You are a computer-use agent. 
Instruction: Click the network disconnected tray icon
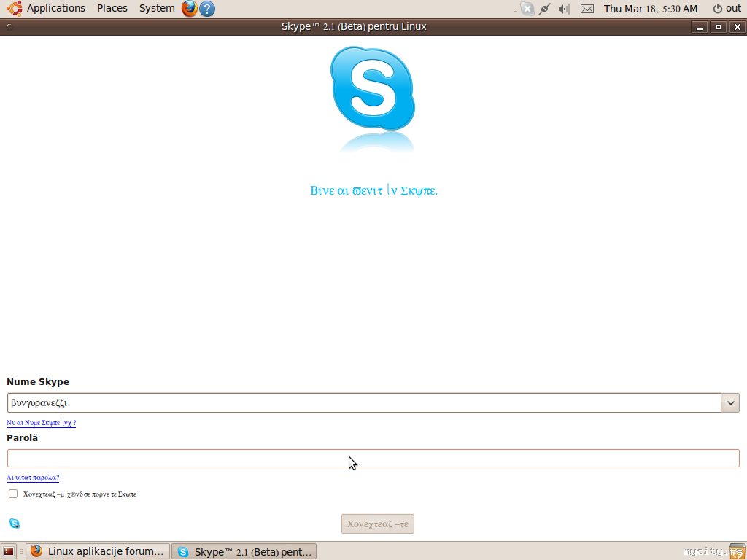pos(527,9)
